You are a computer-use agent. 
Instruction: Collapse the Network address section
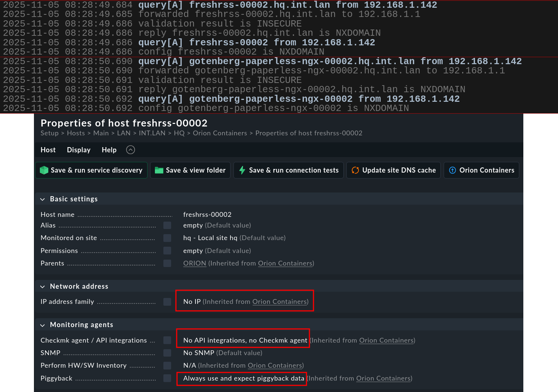coord(43,287)
